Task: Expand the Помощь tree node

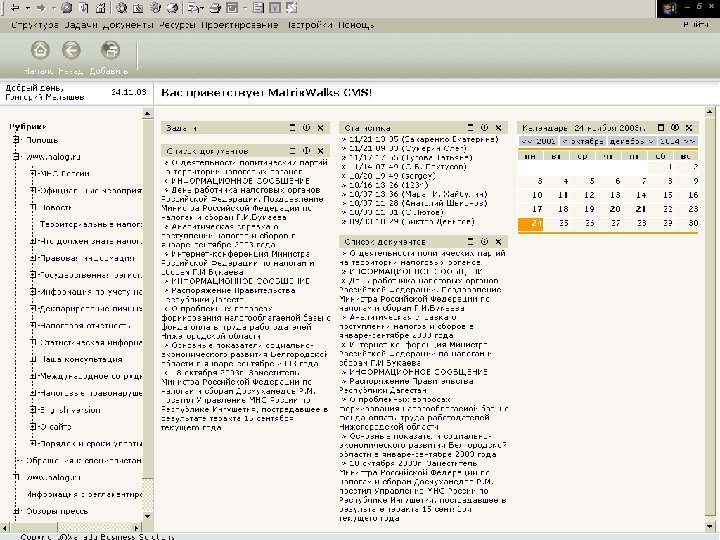Action: 17,140
